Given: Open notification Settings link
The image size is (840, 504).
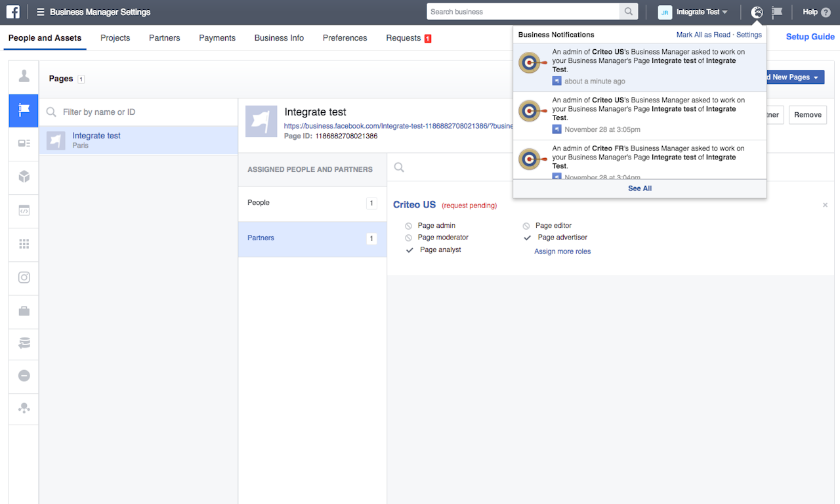Looking at the screenshot, I should [x=749, y=35].
